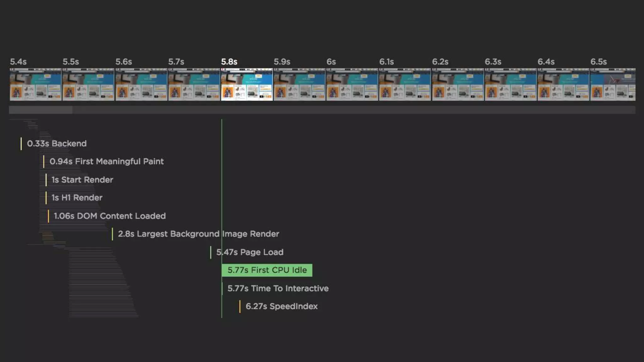The height and width of the screenshot is (362, 644).
Task: Select the 0.94s First Meaningful Paint marker
Action: (106, 162)
